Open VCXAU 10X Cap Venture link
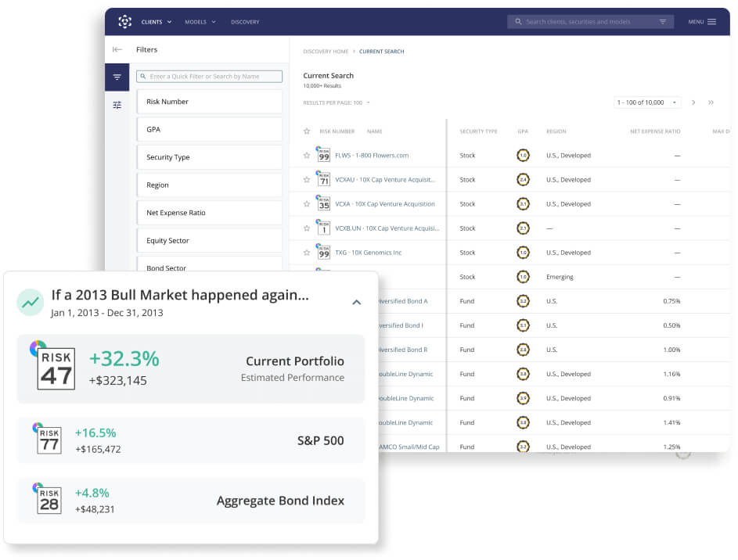Screen dimensions: 738x560 click(x=385, y=180)
